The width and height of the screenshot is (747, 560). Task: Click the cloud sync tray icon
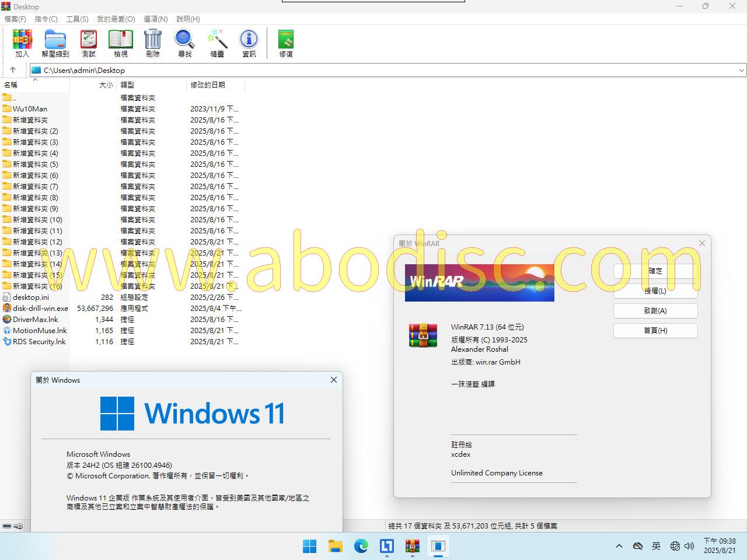638,546
